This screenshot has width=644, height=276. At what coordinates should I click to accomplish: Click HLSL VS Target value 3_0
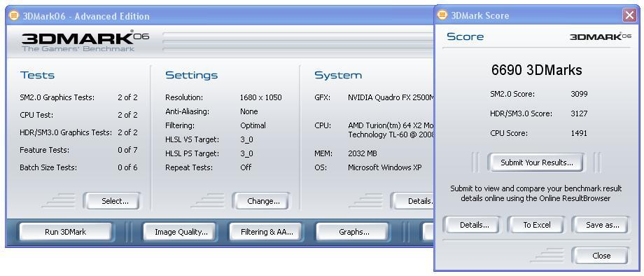point(246,139)
